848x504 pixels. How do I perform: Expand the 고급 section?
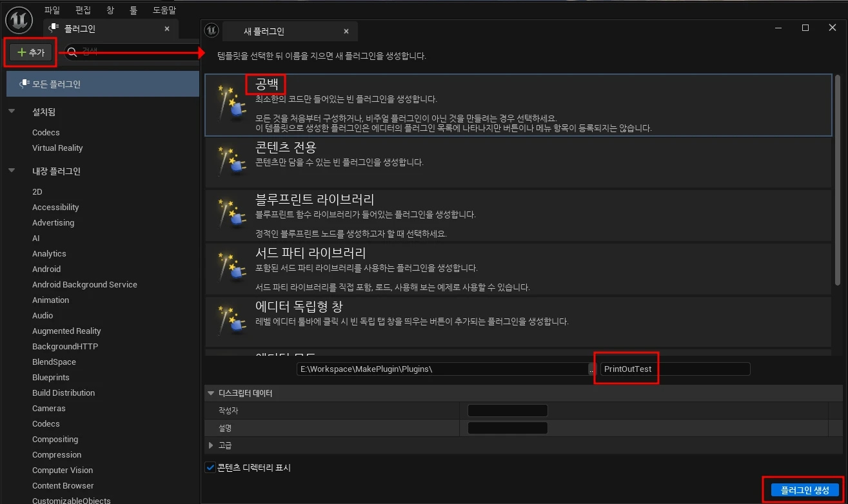[211, 445]
